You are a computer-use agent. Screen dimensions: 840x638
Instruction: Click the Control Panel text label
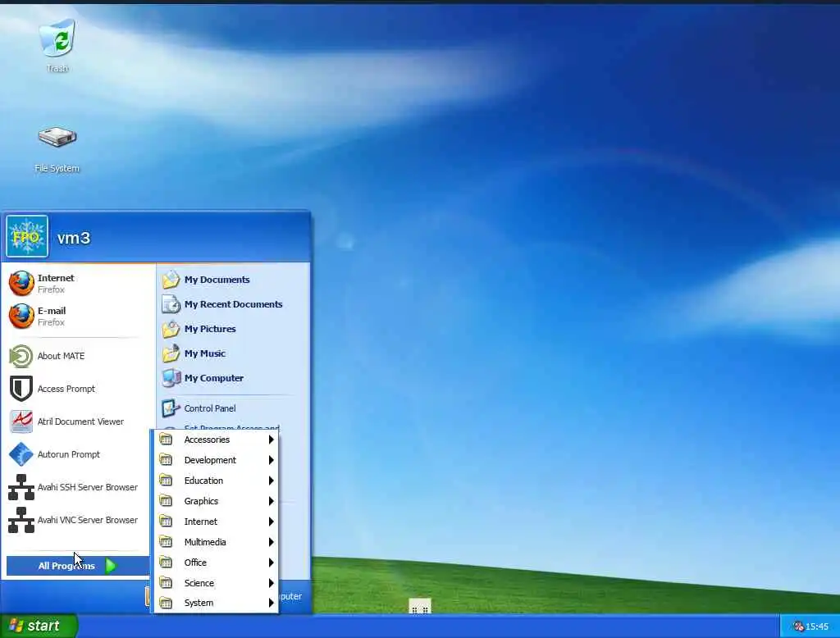point(210,408)
